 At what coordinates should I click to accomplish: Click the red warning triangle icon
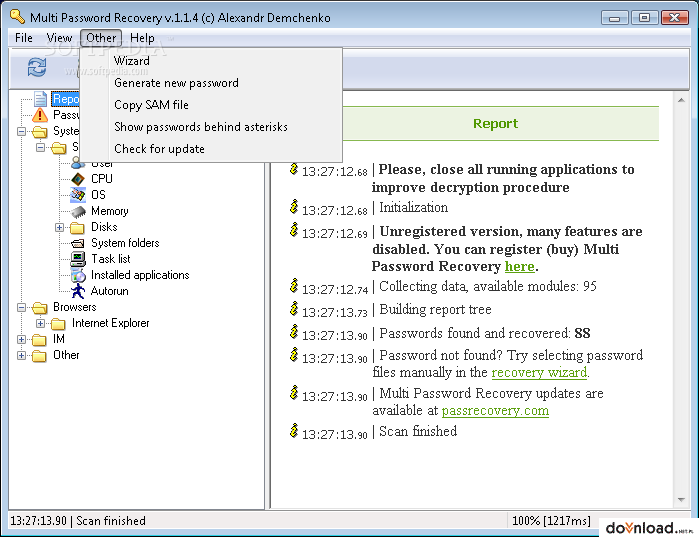coord(40,115)
